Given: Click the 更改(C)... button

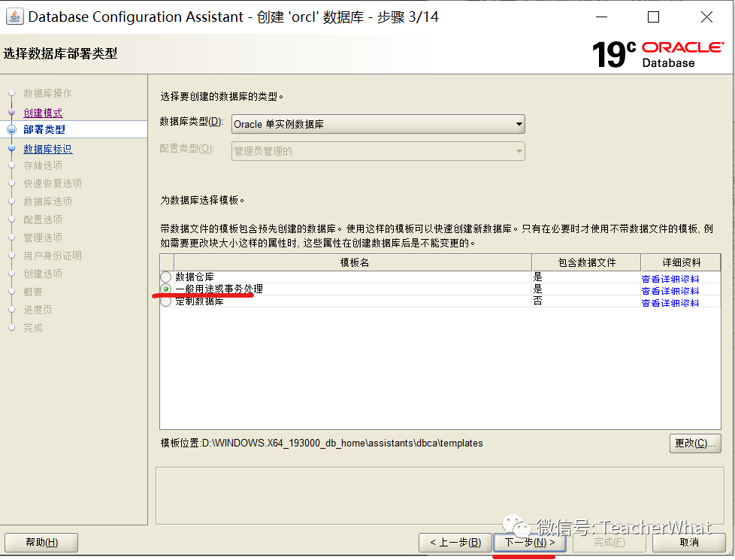Looking at the screenshot, I should [695, 443].
